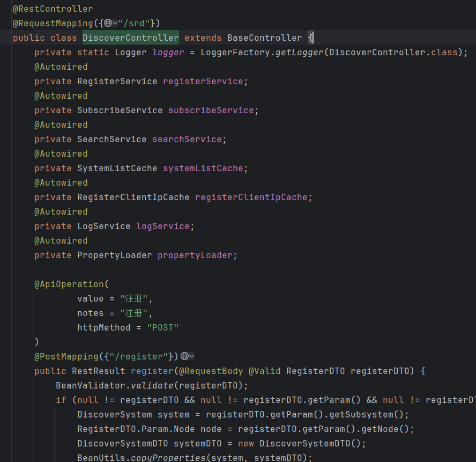
Task: Click the @RequestMapping annotation
Action: (53, 24)
